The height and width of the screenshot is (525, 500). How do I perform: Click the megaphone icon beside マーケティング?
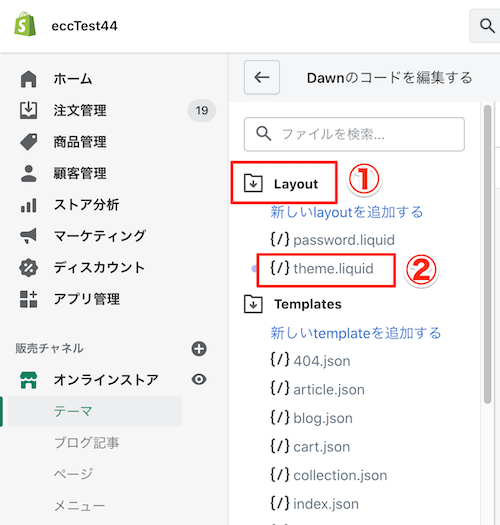[x=28, y=236]
